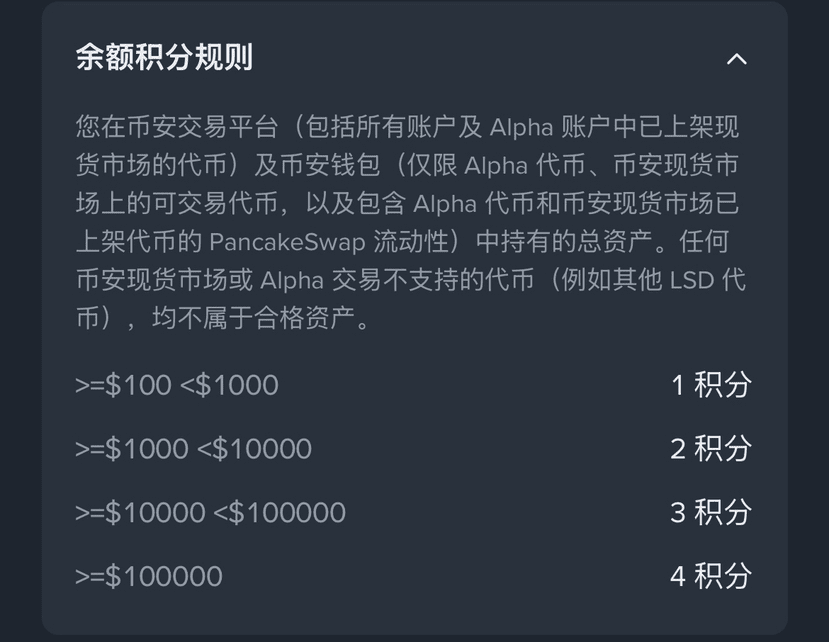Click the 余额积分规则 header title
Viewport: 829px width, 642px height.
[164, 57]
